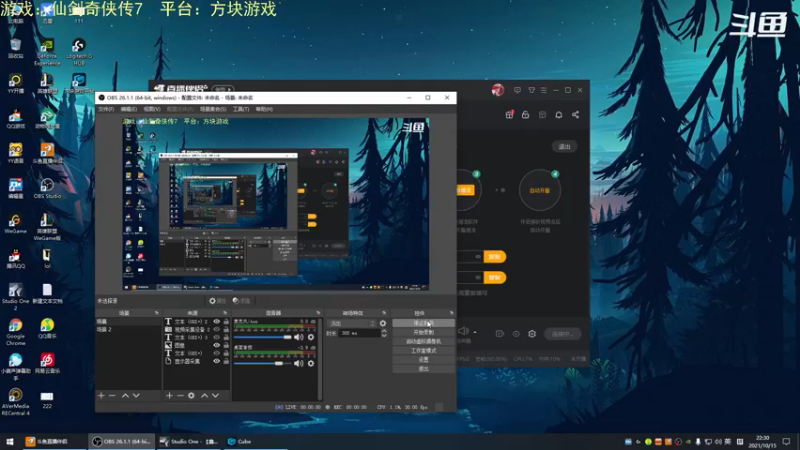Open the 场景集合(S) menu in OBS
Screen dimensions: 800x450
click(213, 109)
